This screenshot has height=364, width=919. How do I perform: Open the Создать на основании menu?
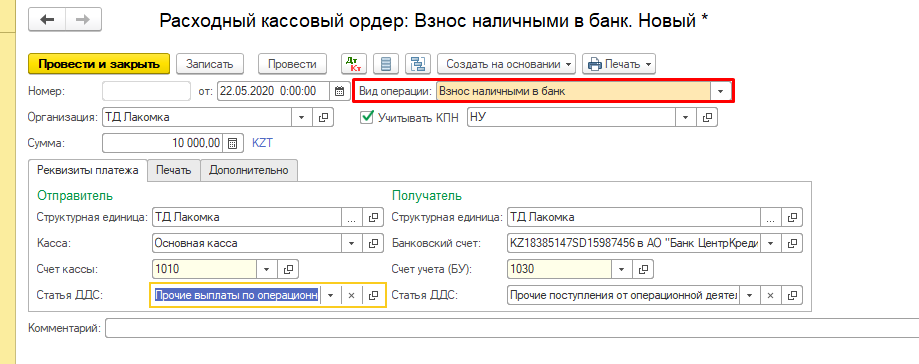pyautogui.click(x=507, y=64)
